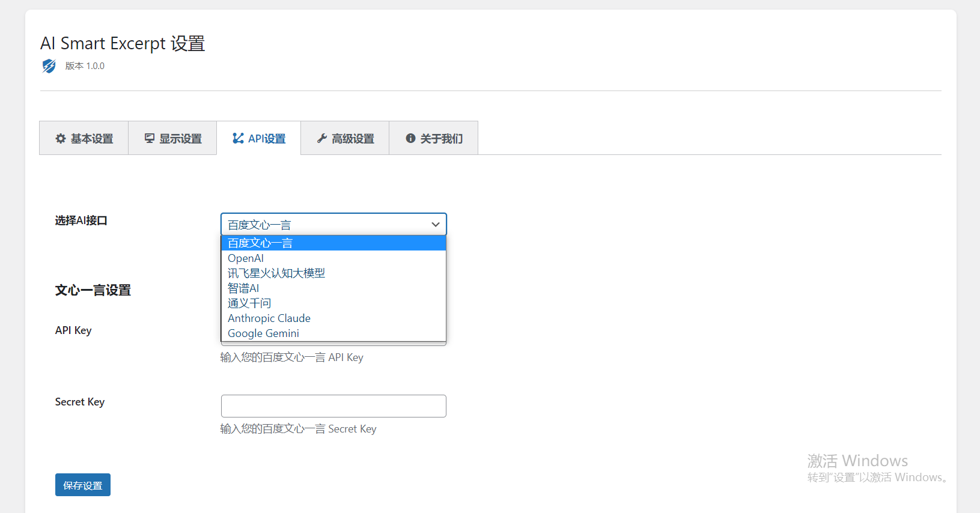Click the monitor icon on 显示设置 tab
Viewport: 980px width, 513px height.
coord(150,139)
